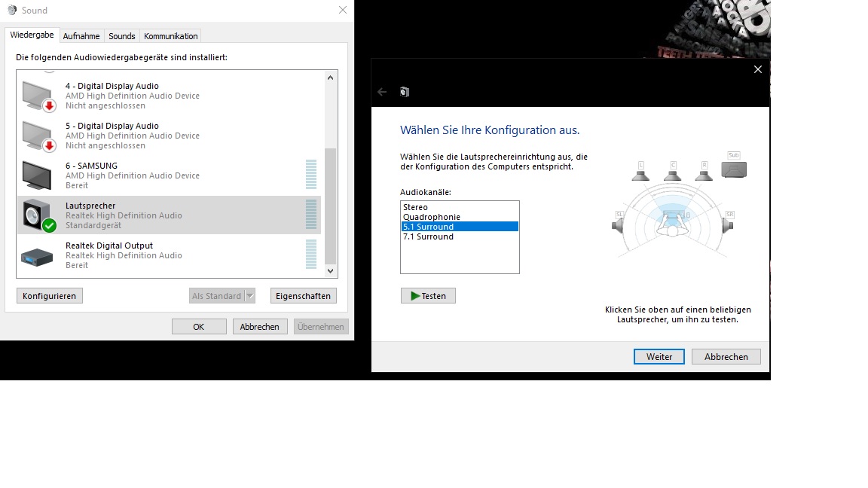This screenshot has width=868, height=488.
Task: Switch to the Wiedergabe tab
Action: [32, 35]
